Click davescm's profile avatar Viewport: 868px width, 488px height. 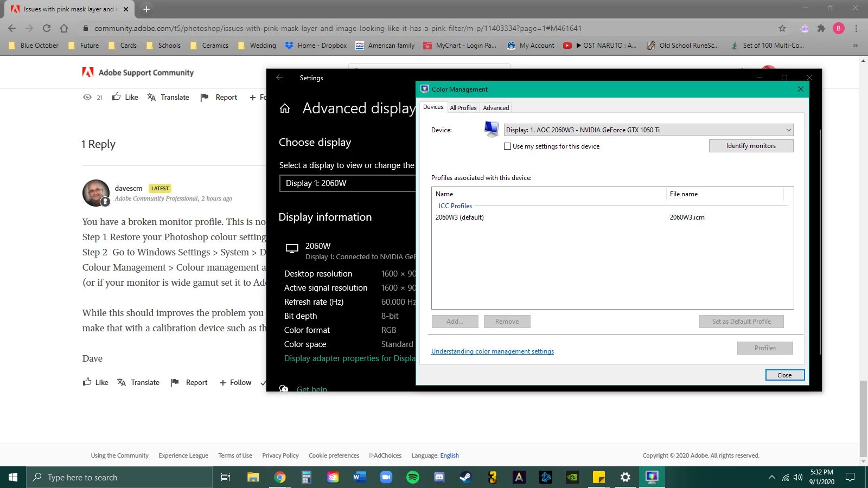click(96, 193)
